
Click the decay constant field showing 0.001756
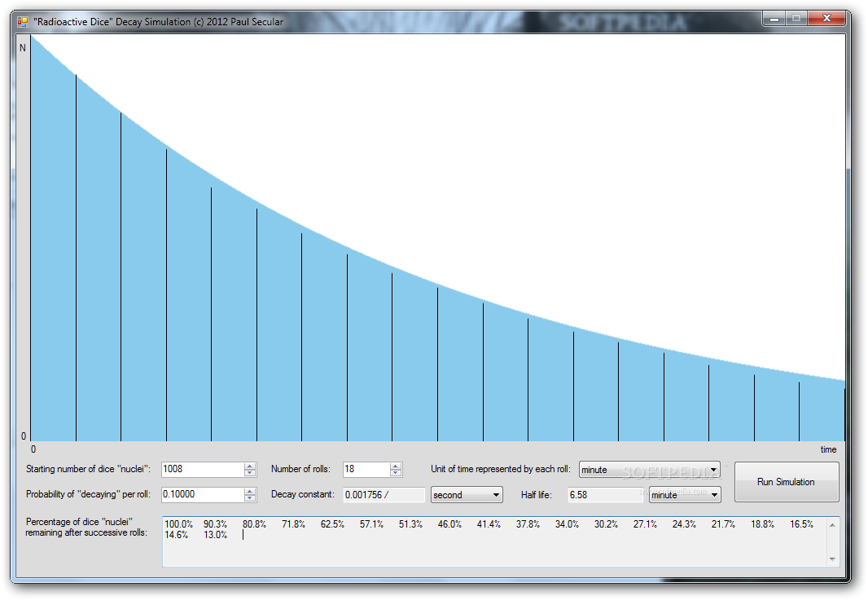coord(384,495)
